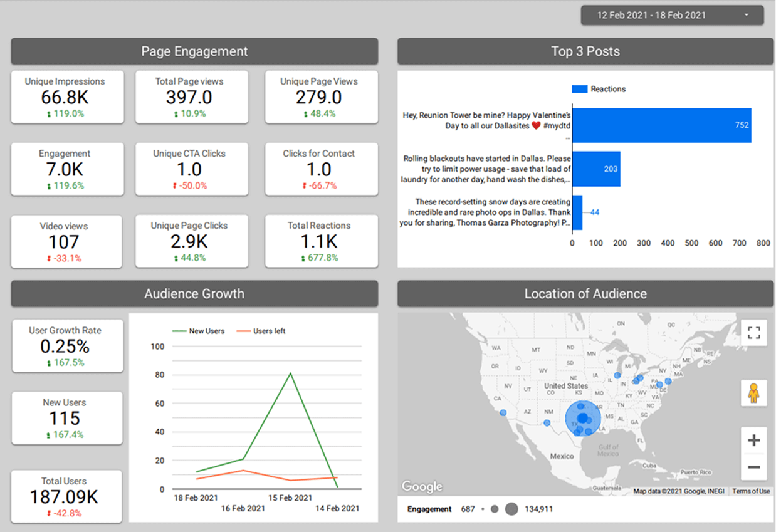Click the Street View pegman icon
This screenshot has width=776, height=532.
point(753,394)
